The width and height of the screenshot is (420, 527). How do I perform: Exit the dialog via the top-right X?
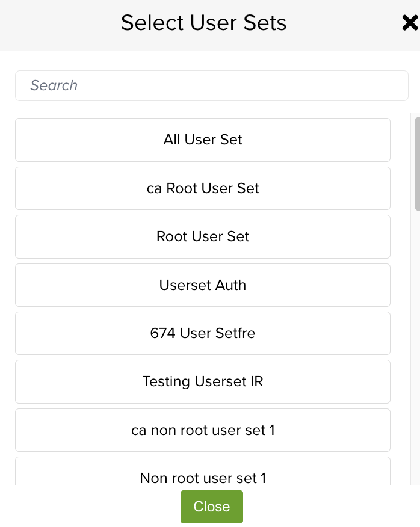(410, 23)
